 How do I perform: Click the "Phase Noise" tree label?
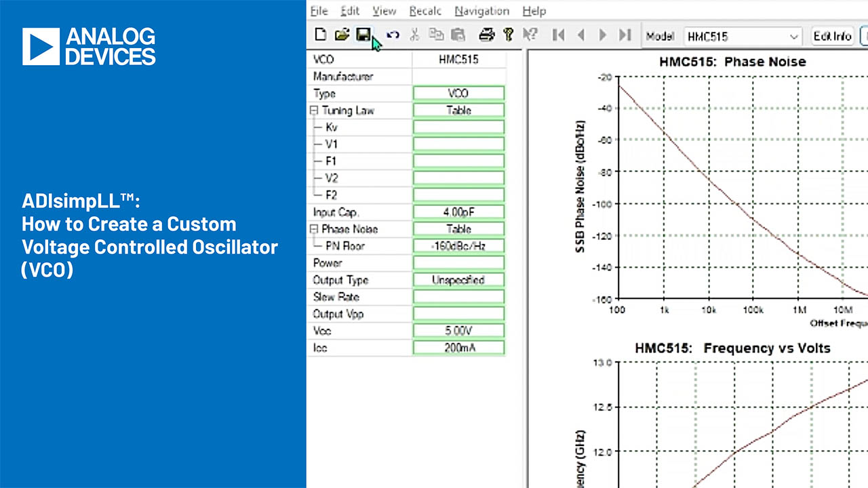click(350, 229)
